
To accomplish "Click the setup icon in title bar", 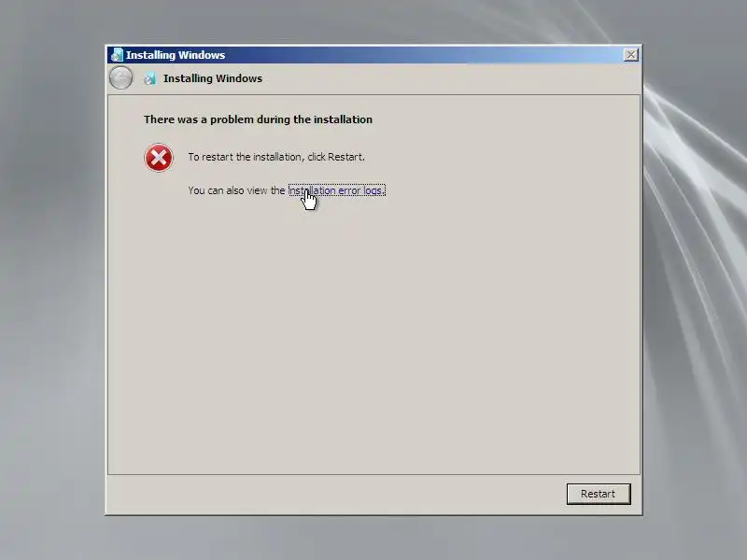I will point(116,55).
